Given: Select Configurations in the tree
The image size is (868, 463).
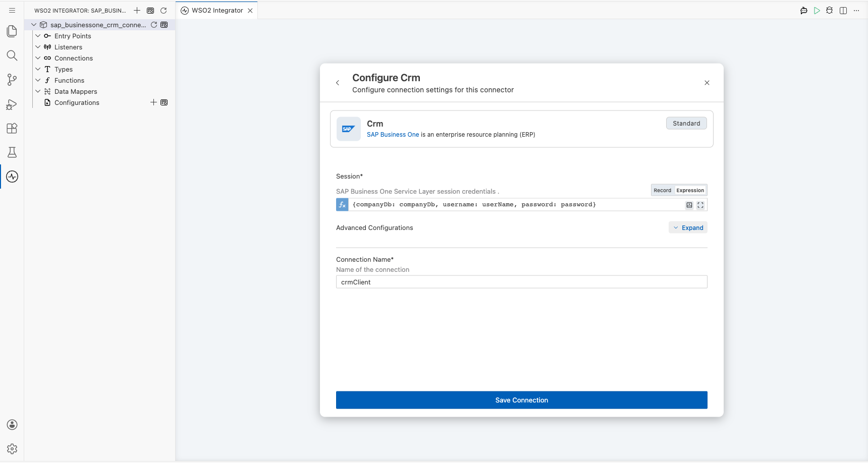Looking at the screenshot, I should pyautogui.click(x=77, y=102).
